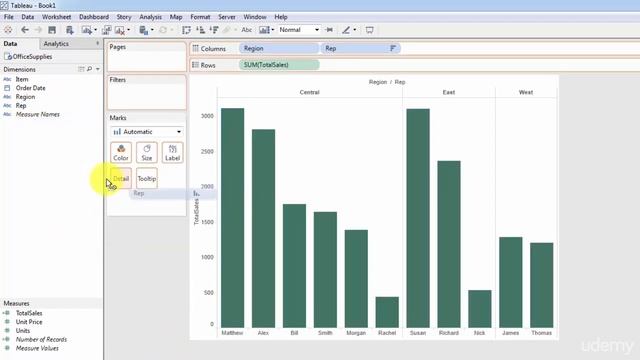
Task: Open the Worksheet menu
Action: click(56, 17)
